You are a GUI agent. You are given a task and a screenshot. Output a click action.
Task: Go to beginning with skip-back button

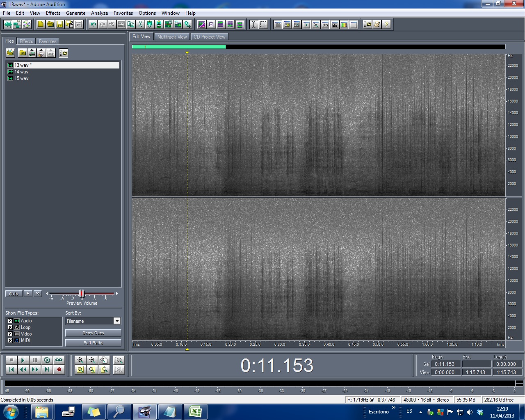pos(11,370)
